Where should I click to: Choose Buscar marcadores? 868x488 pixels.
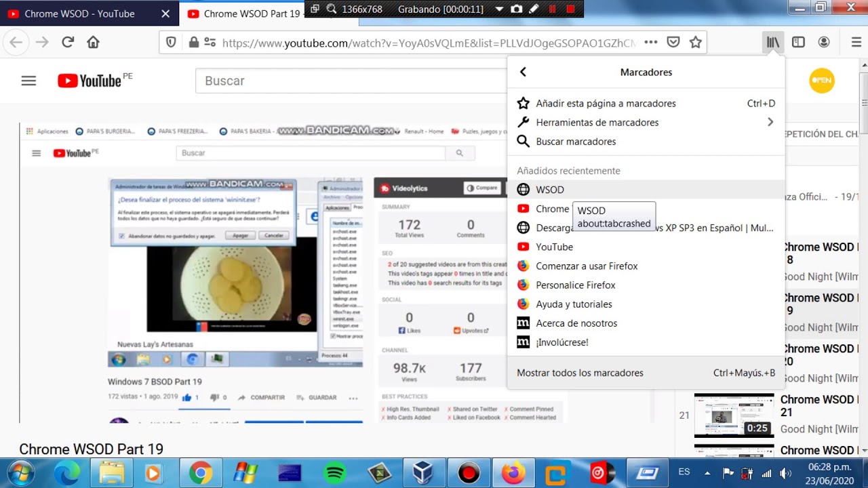tap(646, 141)
